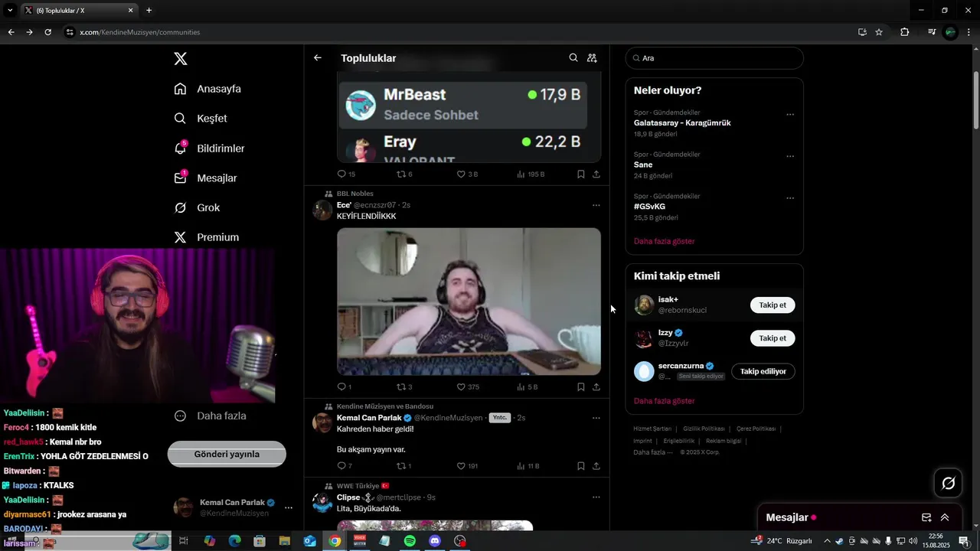This screenshot has width=980, height=551.
Task: Bookmark Kemal Can Parlak's post
Action: [581, 466]
